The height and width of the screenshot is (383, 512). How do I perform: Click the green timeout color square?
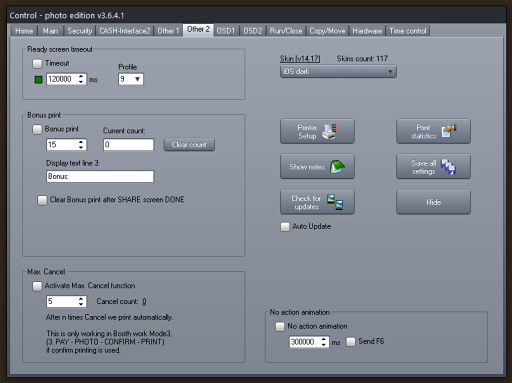click(39, 80)
